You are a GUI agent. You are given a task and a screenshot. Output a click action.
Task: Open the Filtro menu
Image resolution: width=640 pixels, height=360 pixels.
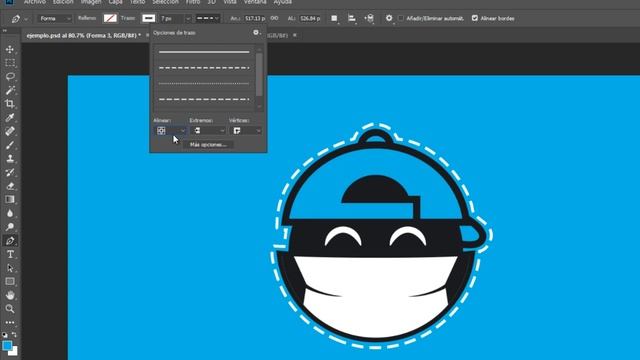point(193,2)
